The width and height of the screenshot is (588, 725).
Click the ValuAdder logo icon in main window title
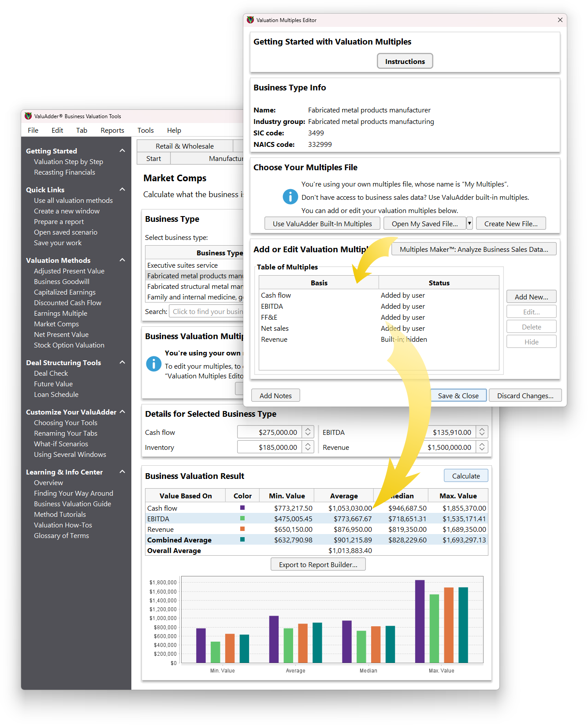pyautogui.click(x=28, y=116)
